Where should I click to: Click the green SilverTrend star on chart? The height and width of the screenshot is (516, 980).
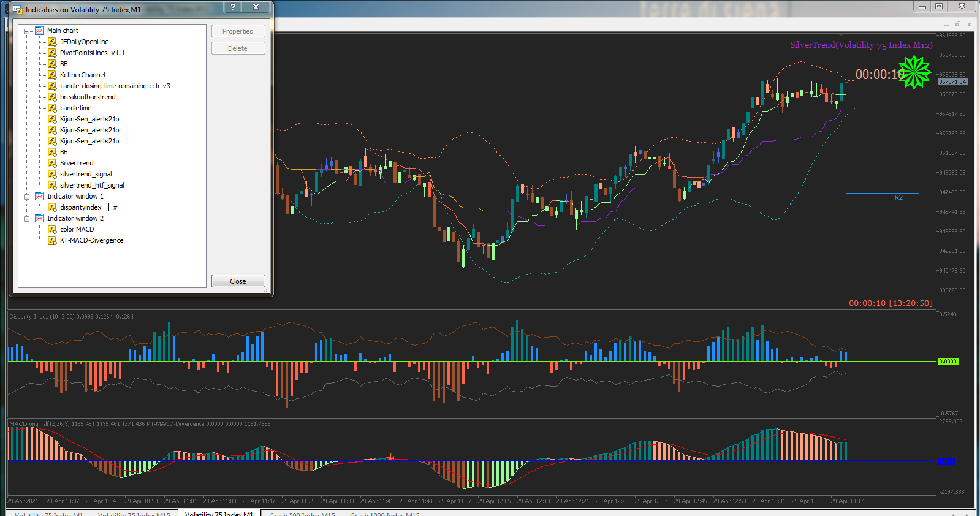tap(914, 72)
